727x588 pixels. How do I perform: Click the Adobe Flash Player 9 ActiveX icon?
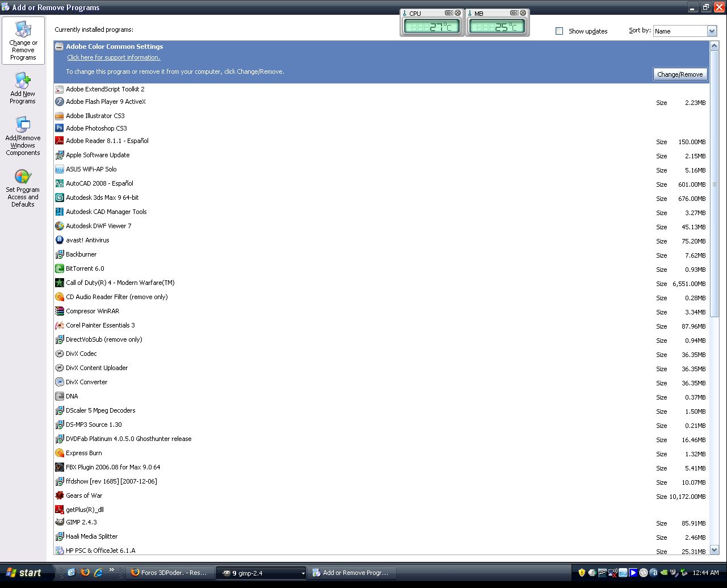[60, 102]
